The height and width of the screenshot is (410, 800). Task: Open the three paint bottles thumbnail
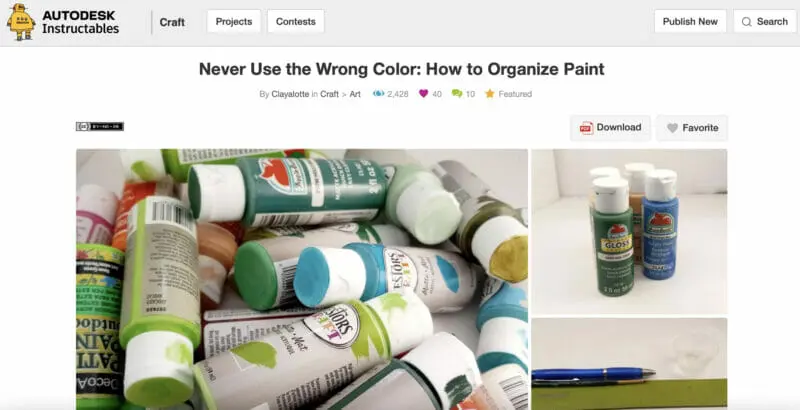[629, 232]
